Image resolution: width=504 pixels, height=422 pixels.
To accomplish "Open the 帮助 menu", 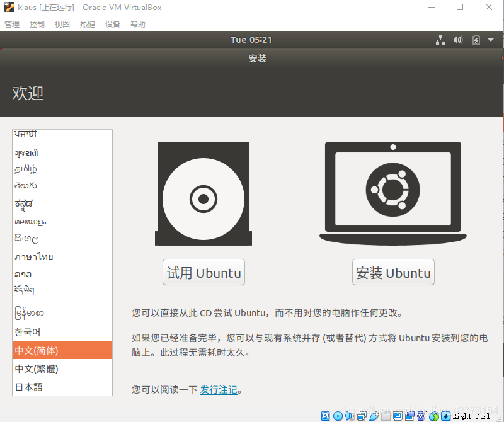I will (x=138, y=24).
